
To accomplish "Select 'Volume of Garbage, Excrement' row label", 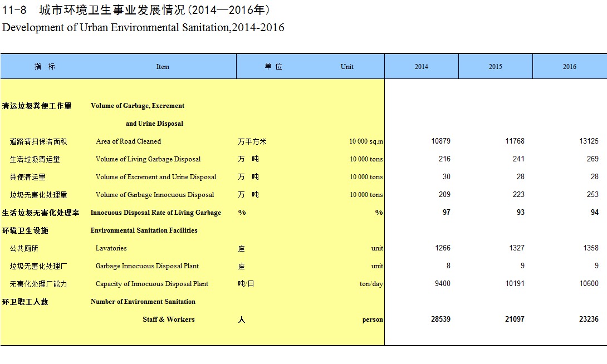I will coord(138,106).
